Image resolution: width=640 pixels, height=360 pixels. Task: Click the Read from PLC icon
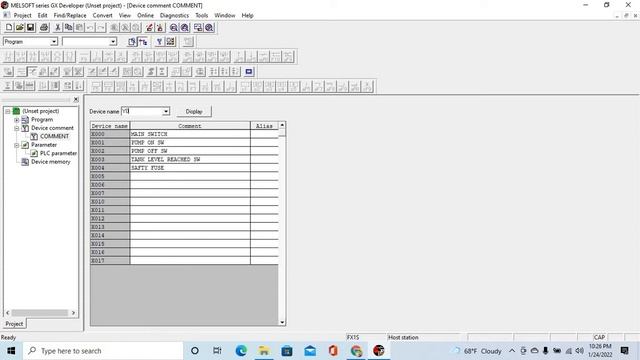(160, 27)
